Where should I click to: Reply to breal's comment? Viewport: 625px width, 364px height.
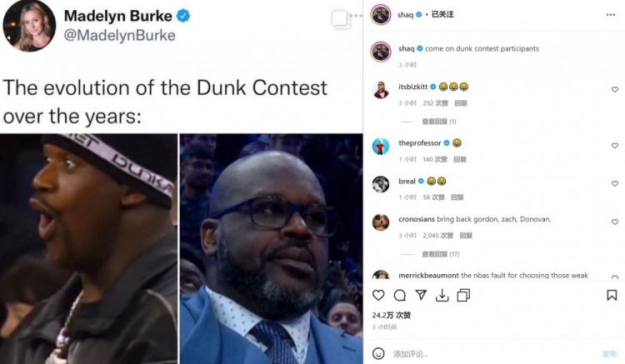click(x=457, y=197)
